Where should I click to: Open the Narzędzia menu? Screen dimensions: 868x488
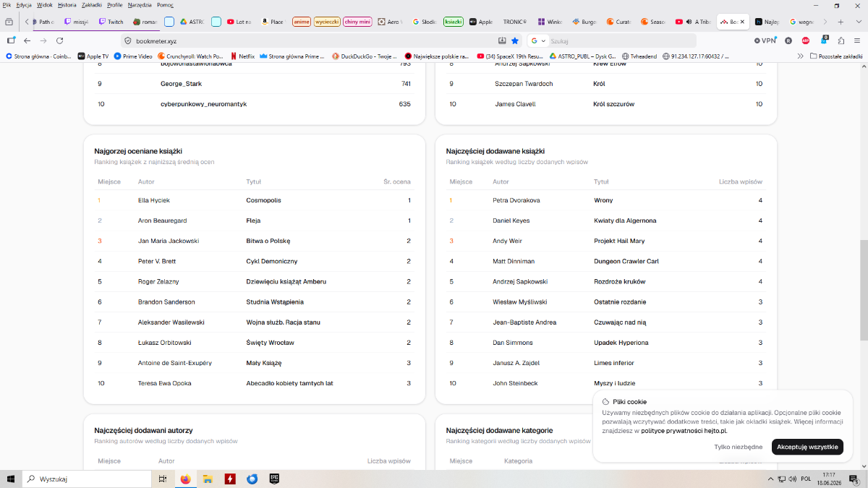click(140, 4)
